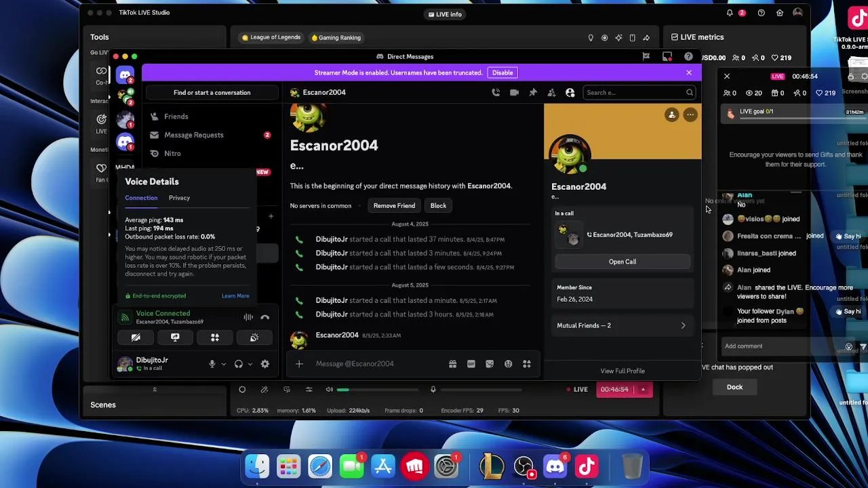The height and width of the screenshot is (488, 868).
Task: Open pinned messages in Discord chat
Action: [x=533, y=92]
